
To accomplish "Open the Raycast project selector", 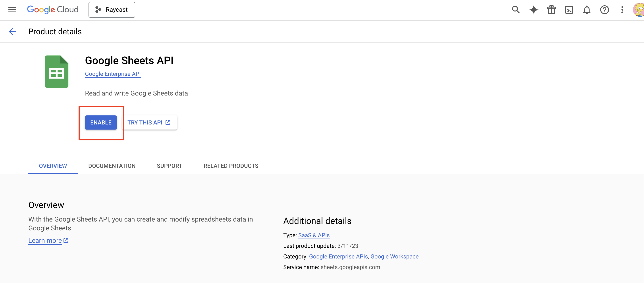I will (x=112, y=10).
